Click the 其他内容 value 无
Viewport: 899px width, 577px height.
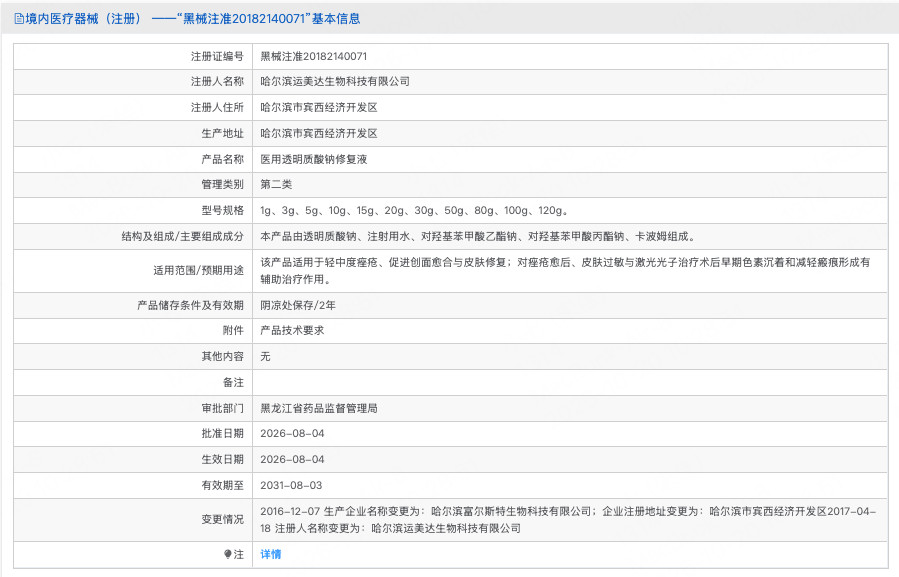[x=265, y=356]
